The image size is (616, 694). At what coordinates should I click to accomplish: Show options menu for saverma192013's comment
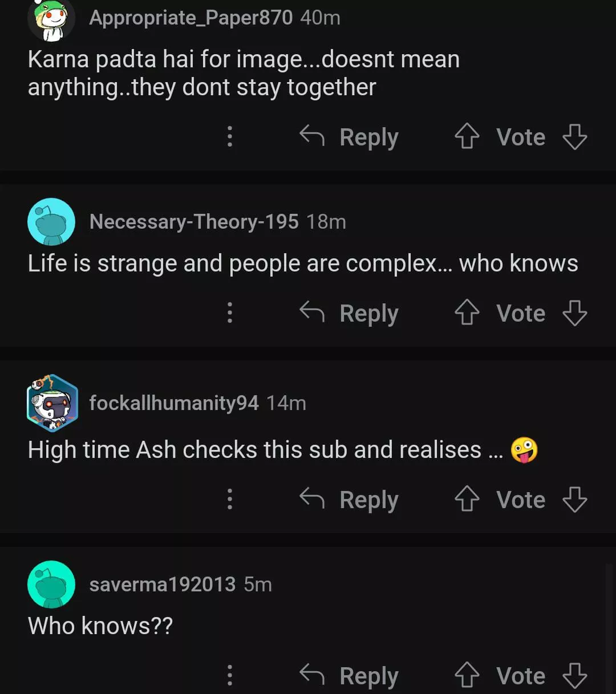(x=230, y=676)
